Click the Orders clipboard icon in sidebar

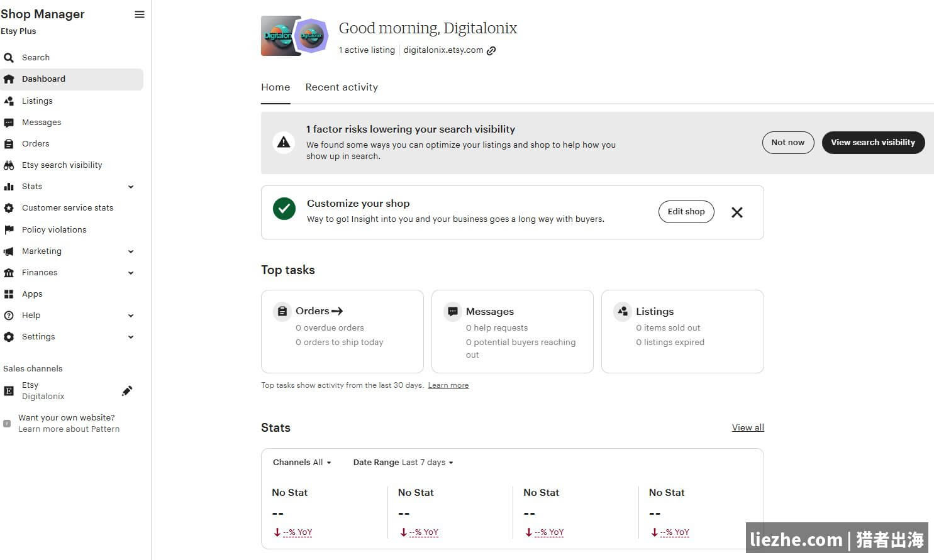point(9,144)
